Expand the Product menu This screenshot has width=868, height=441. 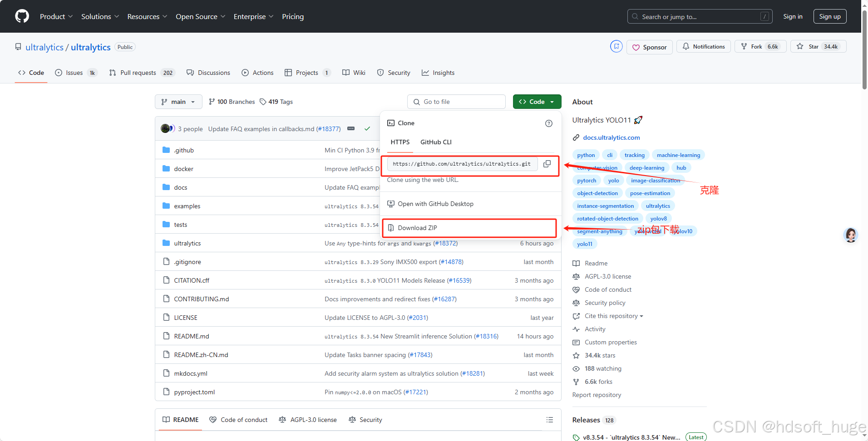tap(56, 16)
